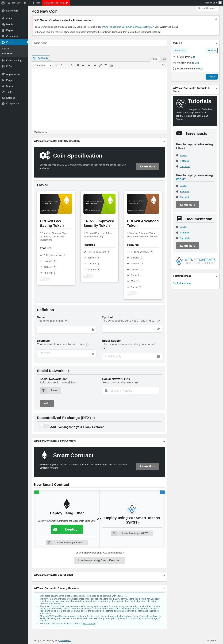Click the coin Symbol input field

coord(132,329)
